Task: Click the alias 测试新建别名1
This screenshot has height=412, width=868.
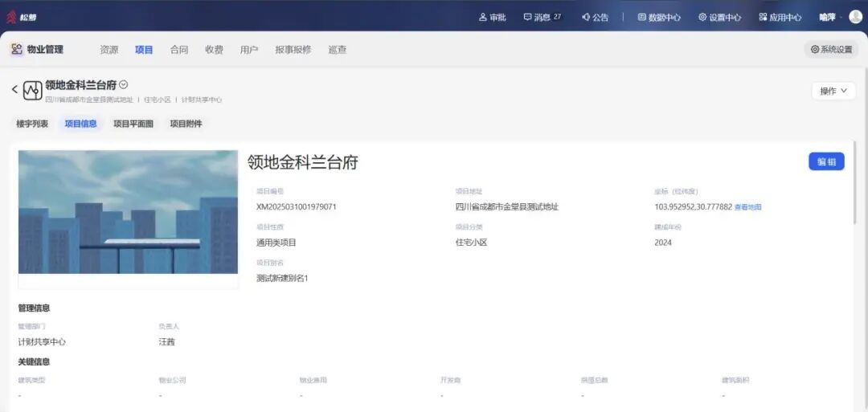Action: (x=282, y=278)
